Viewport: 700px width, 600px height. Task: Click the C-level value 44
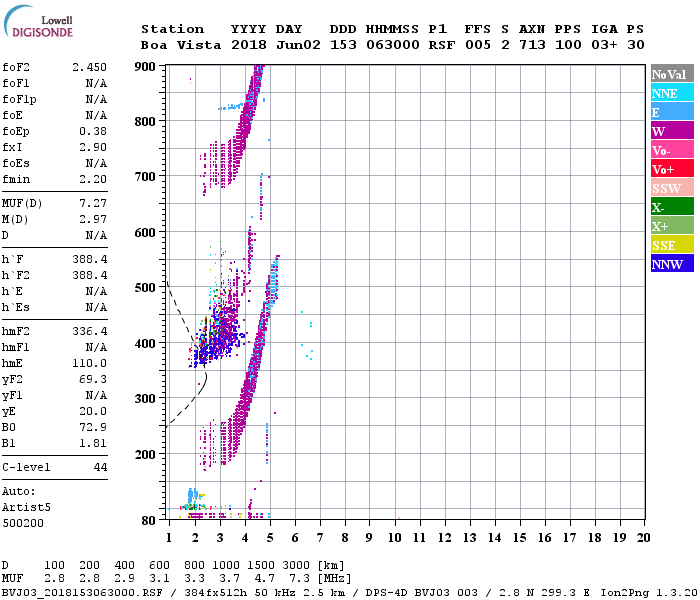(100, 467)
